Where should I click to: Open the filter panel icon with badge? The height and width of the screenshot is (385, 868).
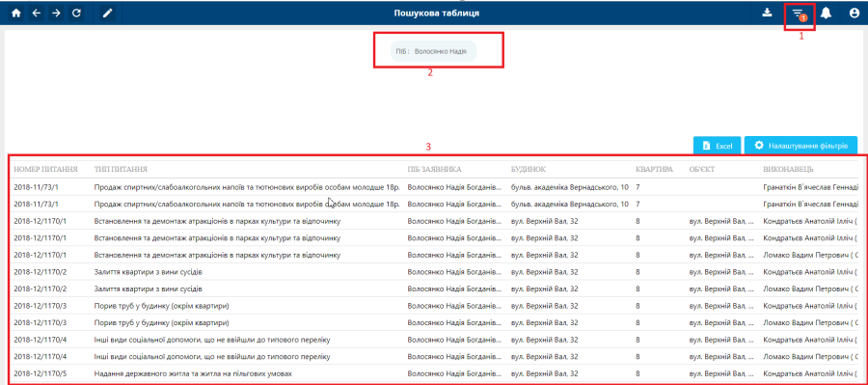point(799,14)
